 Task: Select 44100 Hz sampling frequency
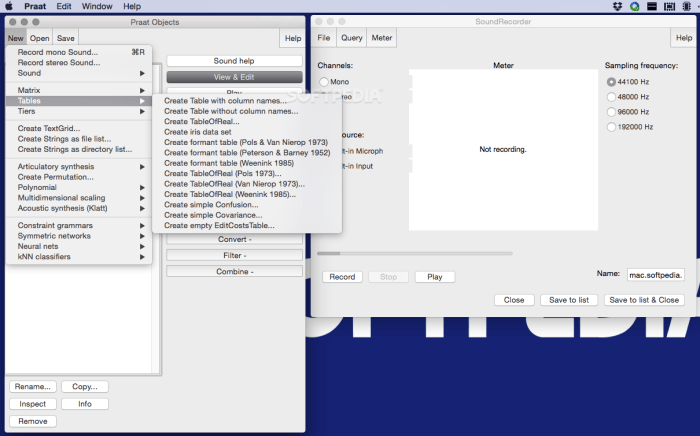[x=611, y=82]
